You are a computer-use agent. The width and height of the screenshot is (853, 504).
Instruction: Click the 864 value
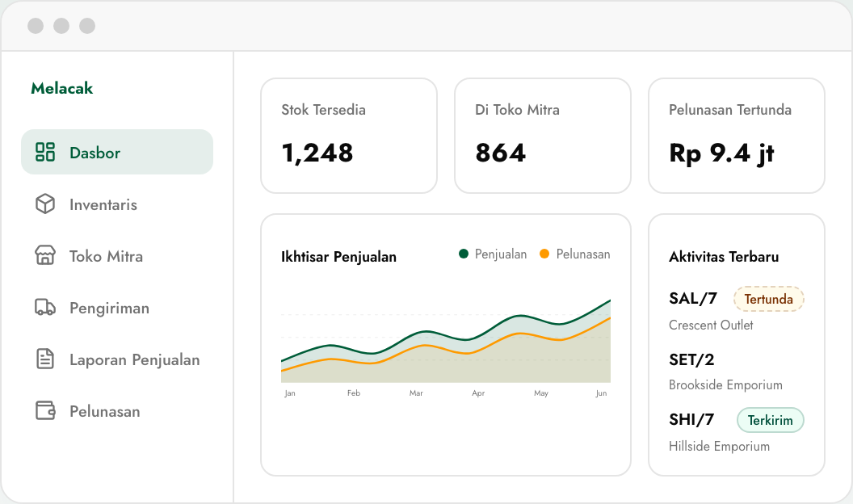[501, 153]
